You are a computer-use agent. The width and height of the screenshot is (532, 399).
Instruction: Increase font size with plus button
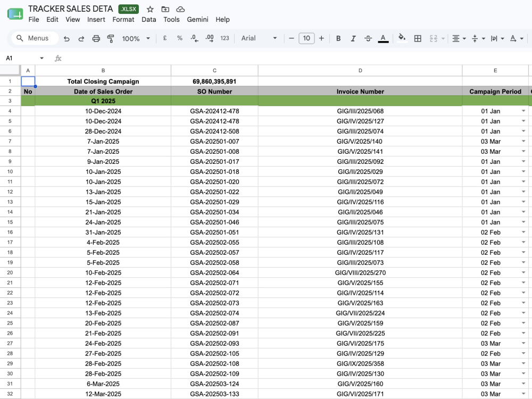coord(321,38)
